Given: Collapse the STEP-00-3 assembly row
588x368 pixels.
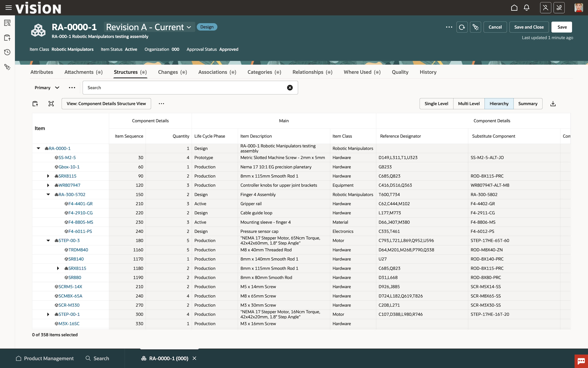Looking at the screenshot, I should 48,240.
